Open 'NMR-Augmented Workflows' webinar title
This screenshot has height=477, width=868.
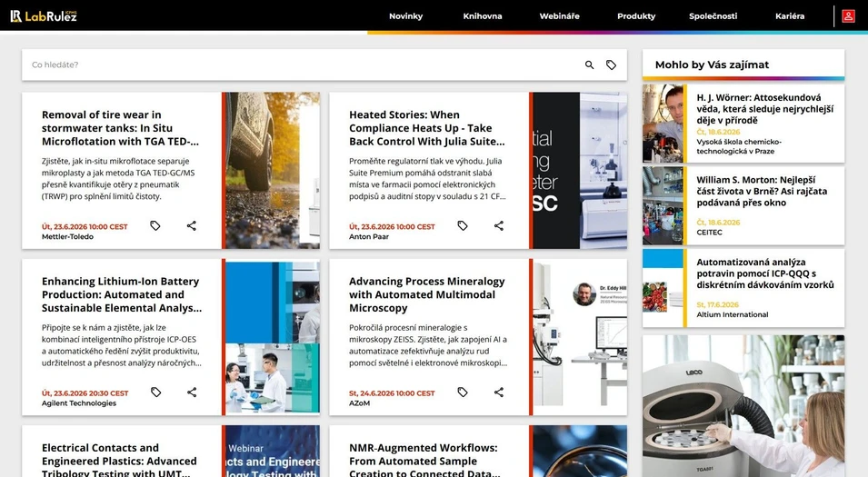coord(424,460)
